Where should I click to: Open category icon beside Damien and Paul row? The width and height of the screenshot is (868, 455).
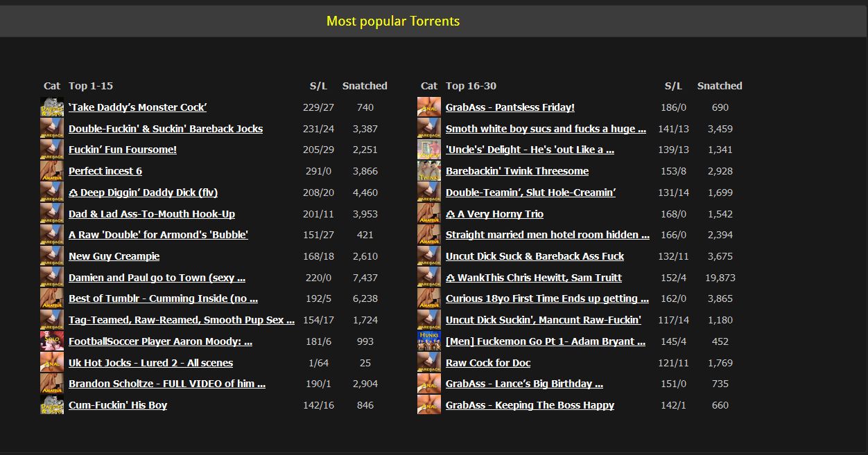pyautogui.click(x=52, y=278)
